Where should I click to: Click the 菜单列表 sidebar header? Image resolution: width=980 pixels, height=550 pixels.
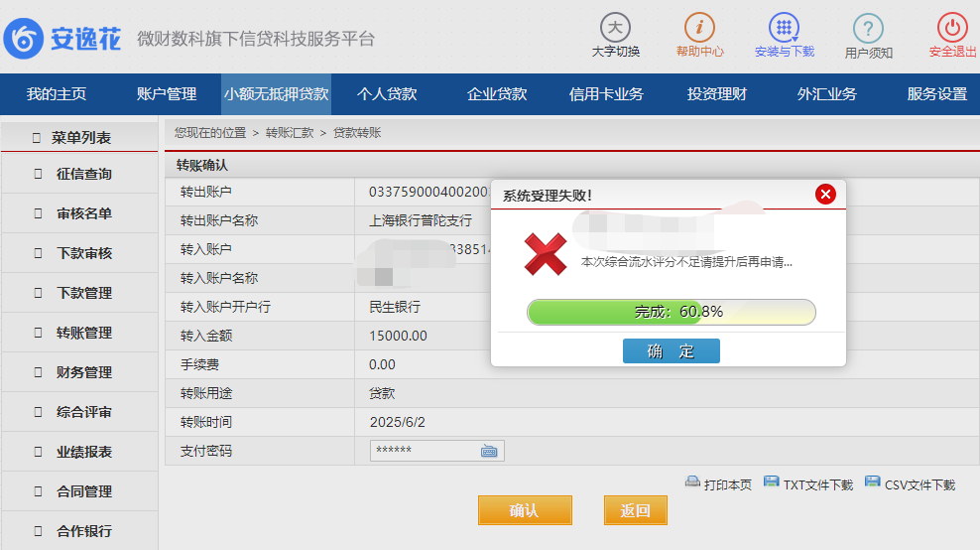79,137
